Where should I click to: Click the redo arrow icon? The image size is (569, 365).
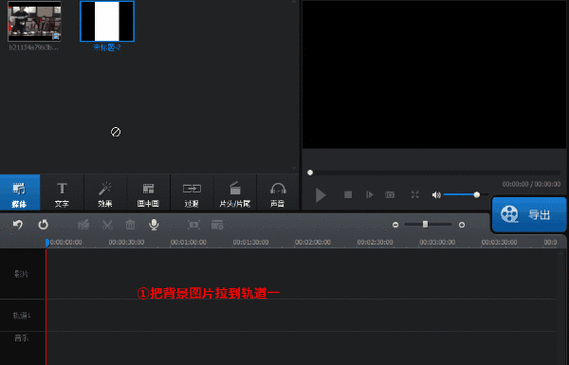click(x=43, y=225)
